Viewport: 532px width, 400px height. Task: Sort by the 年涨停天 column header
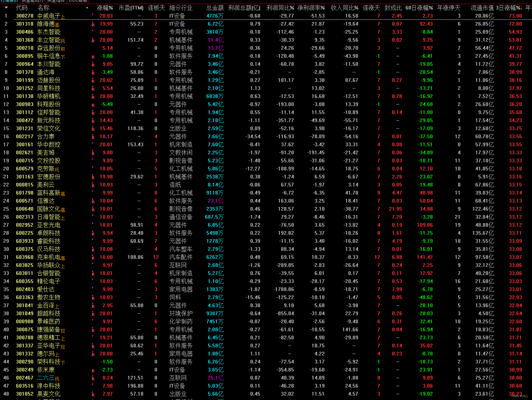pyautogui.click(x=449, y=8)
